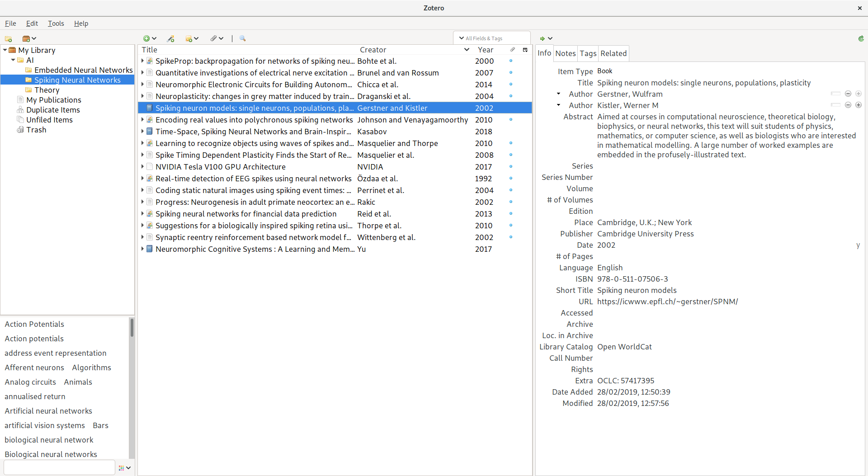The width and height of the screenshot is (868, 476).
Task: Click the New Collection icon
Action: click(8, 39)
